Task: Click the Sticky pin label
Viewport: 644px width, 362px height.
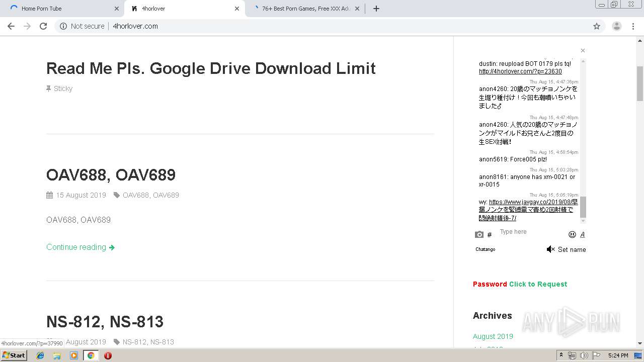Action: coord(59,88)
